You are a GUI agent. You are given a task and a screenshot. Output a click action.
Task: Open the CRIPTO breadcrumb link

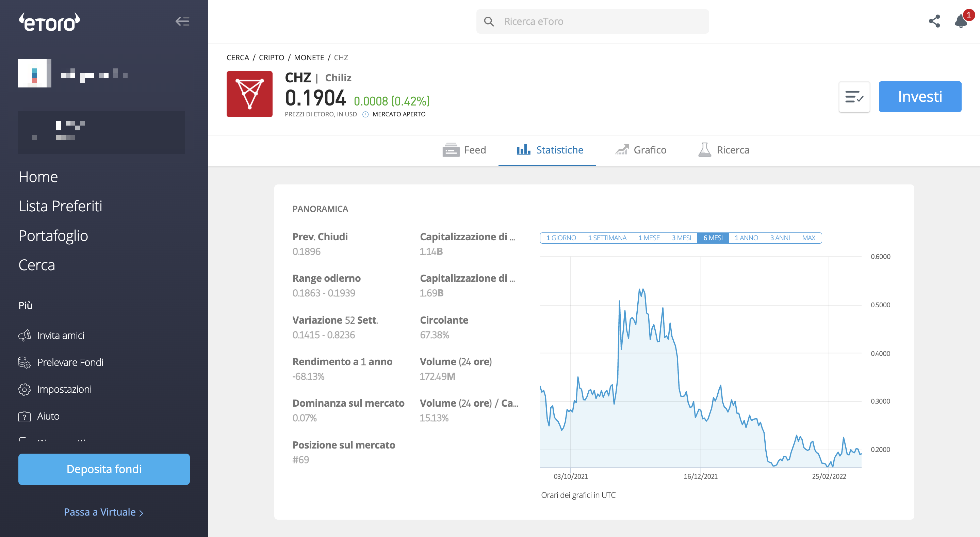(x=271, y=58)
